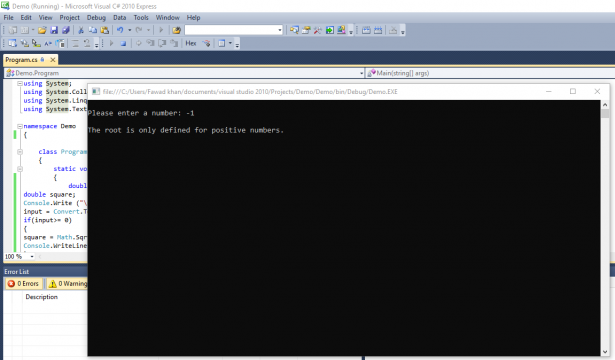The image size is (615, 360).
Task: Close the Program.cs tab
Action: tap(53, 60)
